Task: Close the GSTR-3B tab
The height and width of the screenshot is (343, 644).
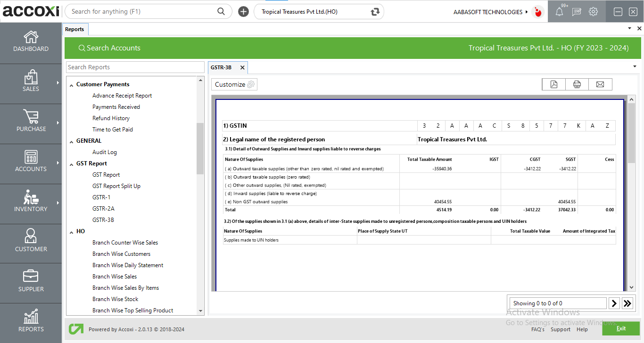Action: [242, 67]
